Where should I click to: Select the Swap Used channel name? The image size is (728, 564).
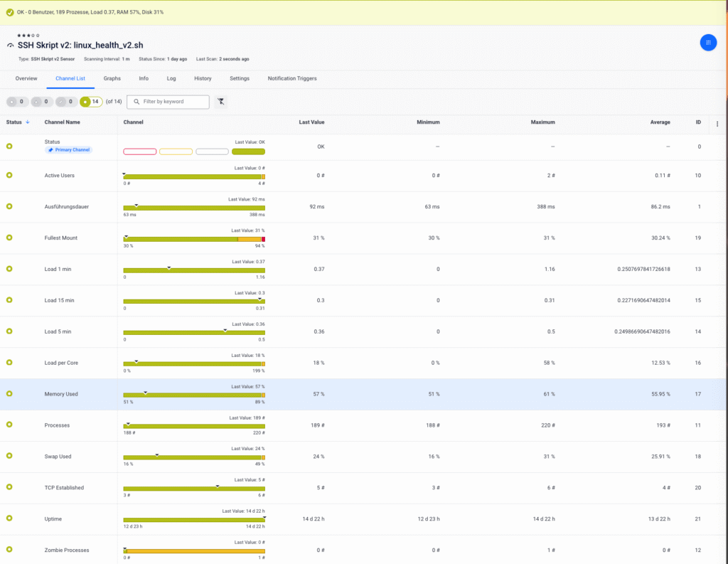click(x=58, y=456)
